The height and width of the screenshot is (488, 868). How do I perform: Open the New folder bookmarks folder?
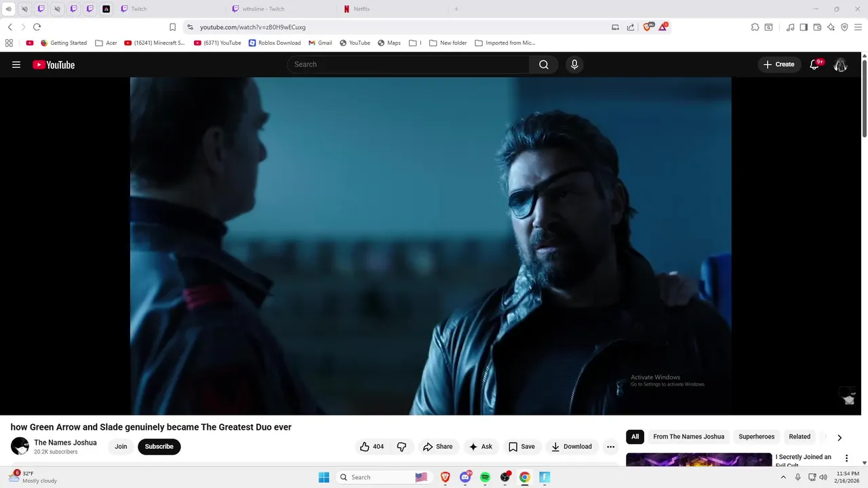[448, 43]
